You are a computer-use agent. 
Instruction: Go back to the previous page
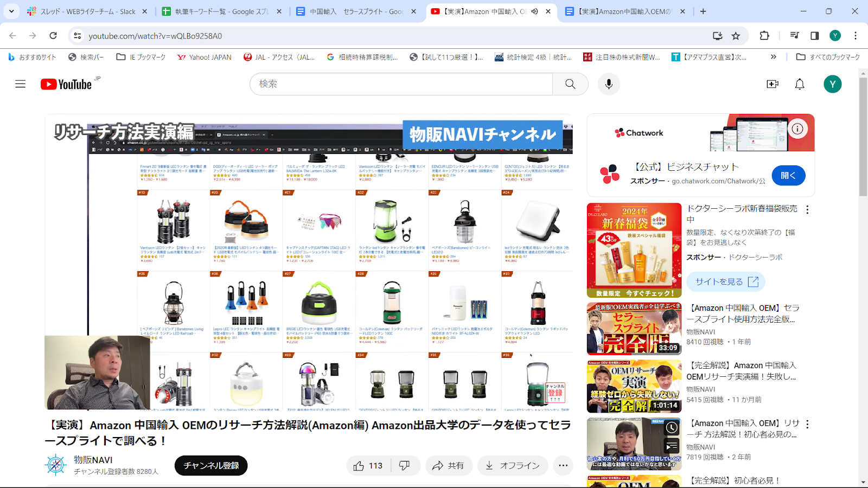(12, 36)
